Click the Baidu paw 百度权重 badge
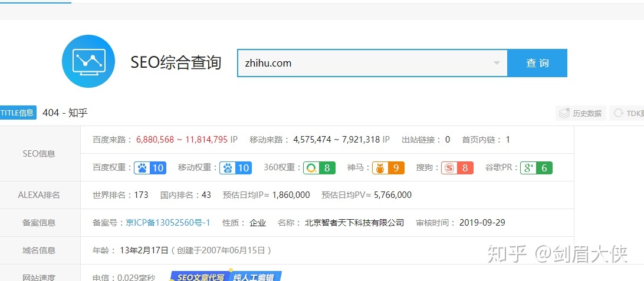The image size is (644, 281). 150,168
